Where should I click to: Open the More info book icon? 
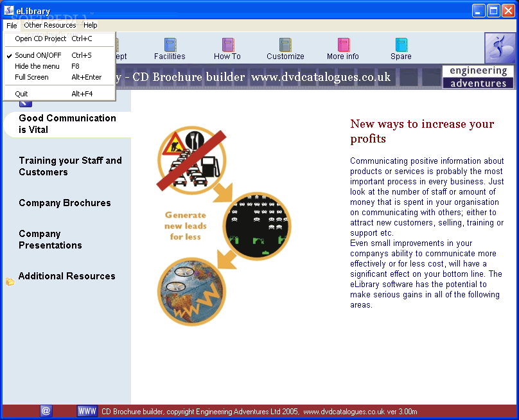[x=344, y=45]
